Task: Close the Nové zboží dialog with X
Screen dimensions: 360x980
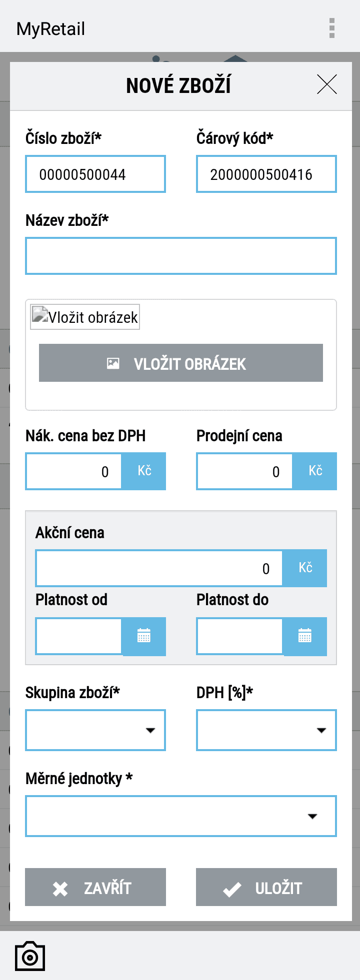Action: pyautogui.click(x=327, y=84)
